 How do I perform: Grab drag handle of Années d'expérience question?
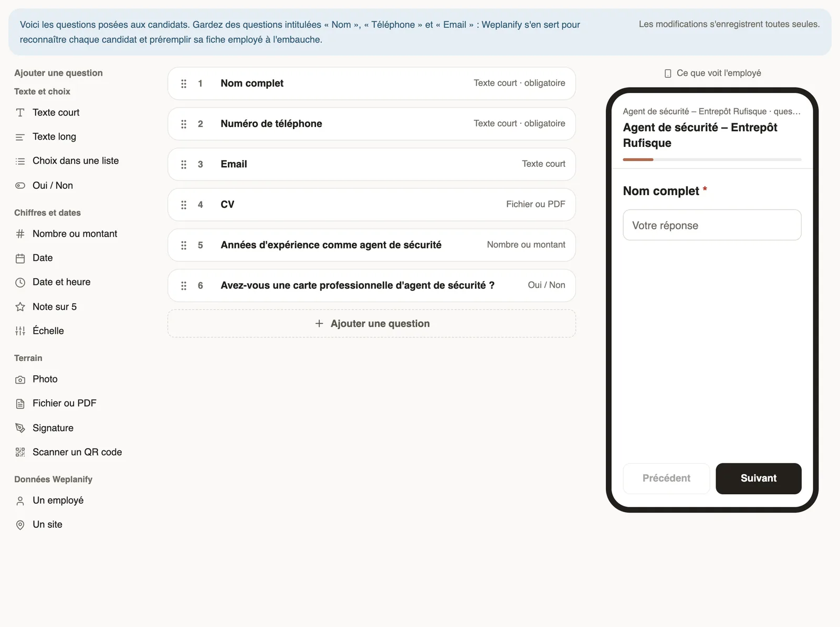click(184, 245)
